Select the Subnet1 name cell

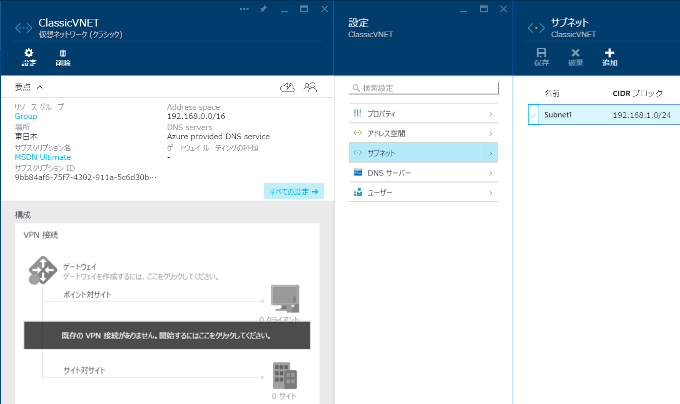click(558, 115)
